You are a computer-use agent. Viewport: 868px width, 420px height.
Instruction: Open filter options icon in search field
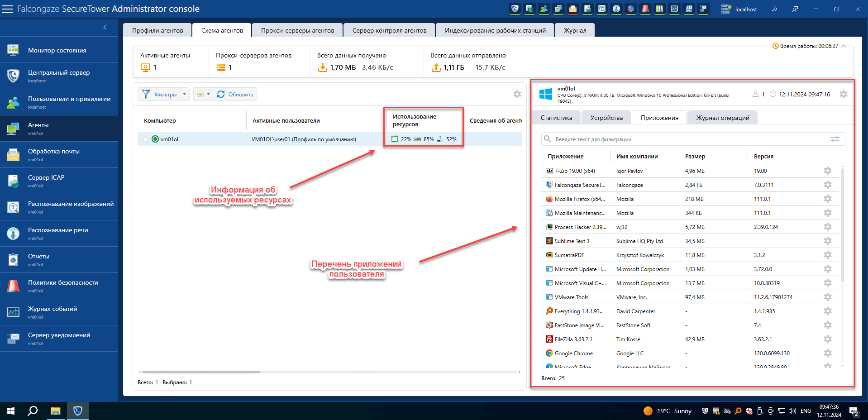pyautogui.click(x=835, y=139)
